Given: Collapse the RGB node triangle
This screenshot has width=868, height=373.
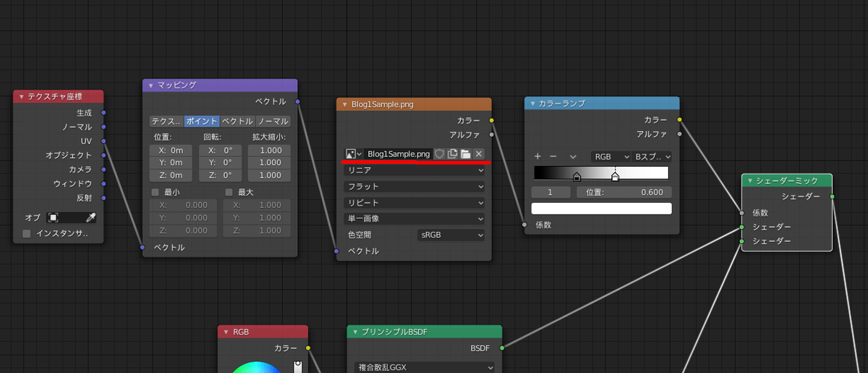Looking at the screenshot, I should coord(226,332).
